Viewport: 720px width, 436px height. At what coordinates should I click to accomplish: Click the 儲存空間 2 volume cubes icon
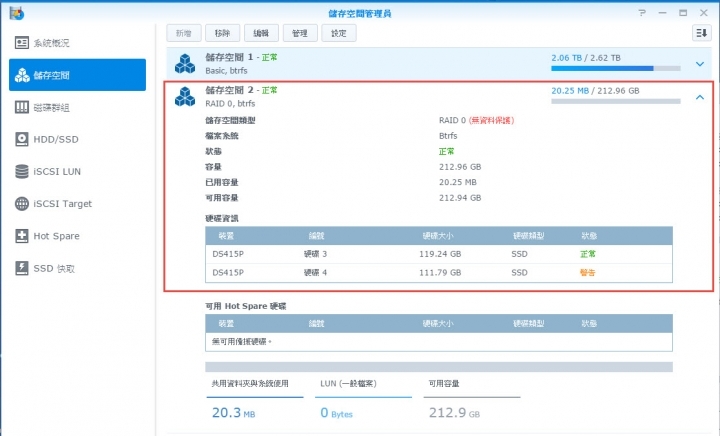point(185,96)
